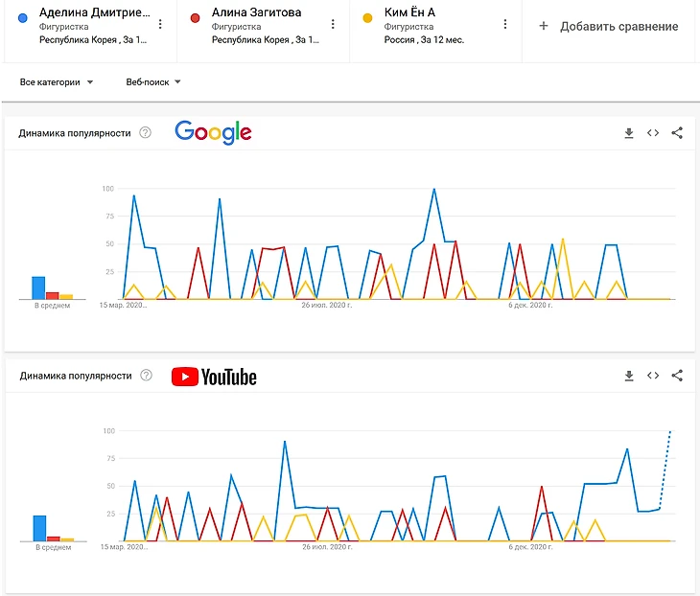700x596 pixels.
Task: Download the Google chart data
Action: pyautogui.click(x=629, y=133)
